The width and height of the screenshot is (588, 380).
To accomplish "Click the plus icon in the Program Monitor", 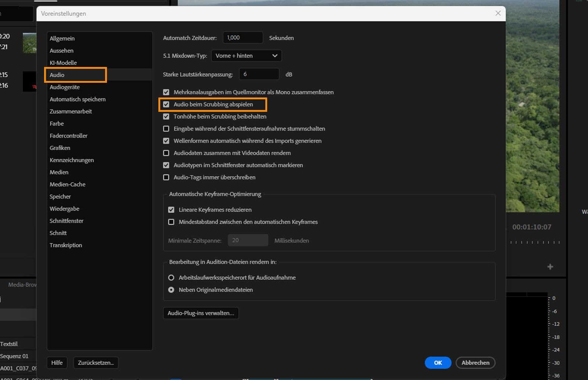I will [550, 267].
